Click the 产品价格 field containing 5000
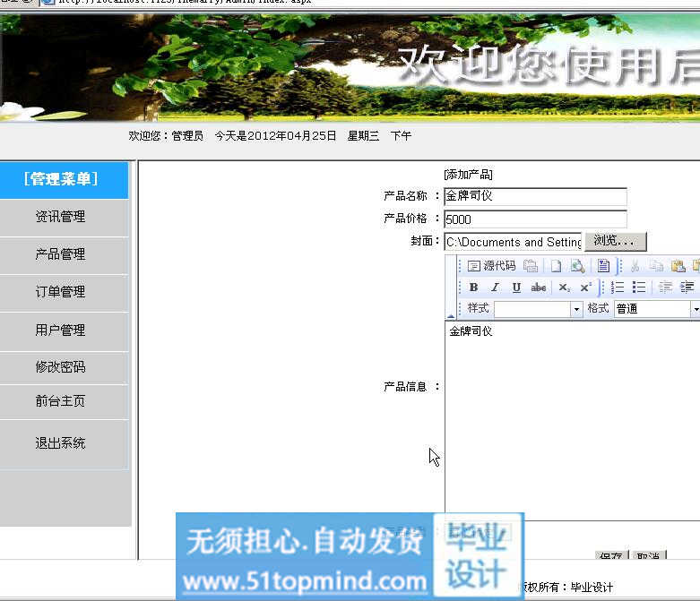 coord(535,219)
